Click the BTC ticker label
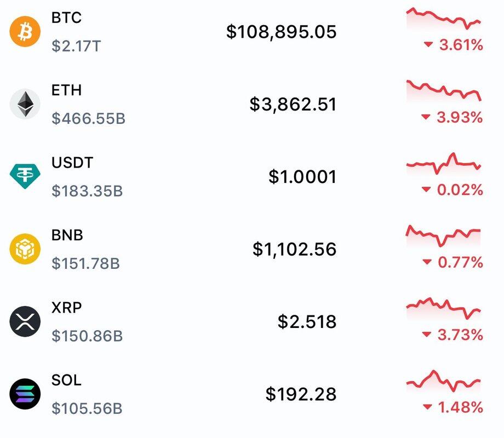Screen dimensions: 504x438 coord(66,18)
